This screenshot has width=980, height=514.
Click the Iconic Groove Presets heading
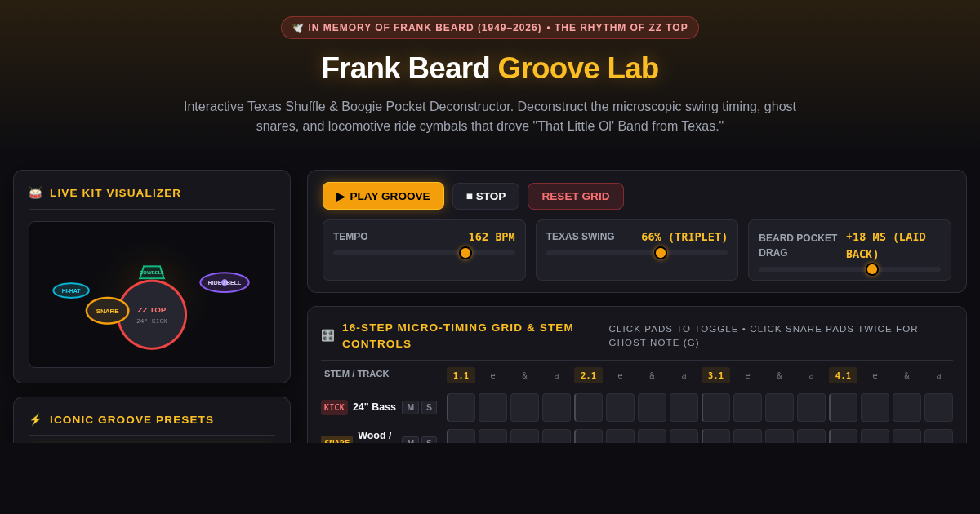[x=131, y=419]
